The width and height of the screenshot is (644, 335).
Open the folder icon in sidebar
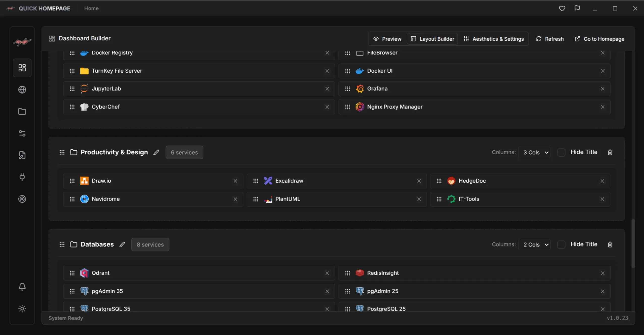[x=22, y=111]
